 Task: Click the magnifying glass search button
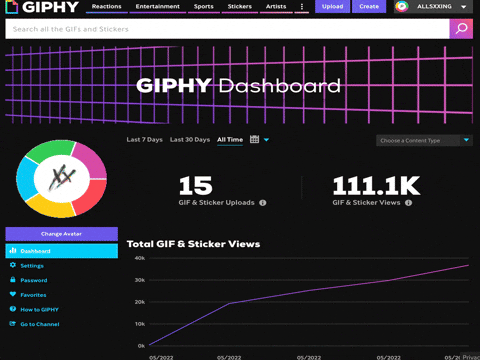[x=461, y=29]
